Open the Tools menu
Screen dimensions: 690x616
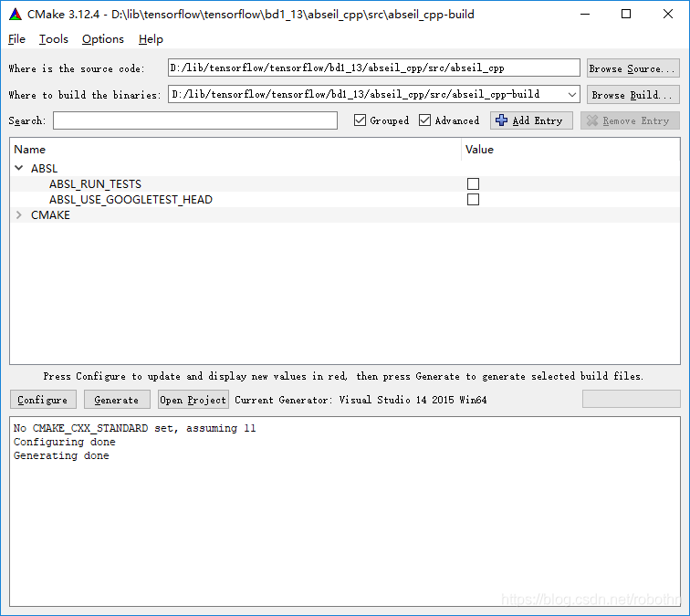coord(54,39)
